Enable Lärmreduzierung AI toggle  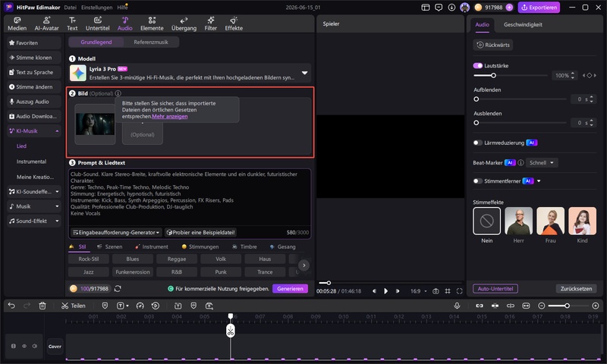[478, 143]
